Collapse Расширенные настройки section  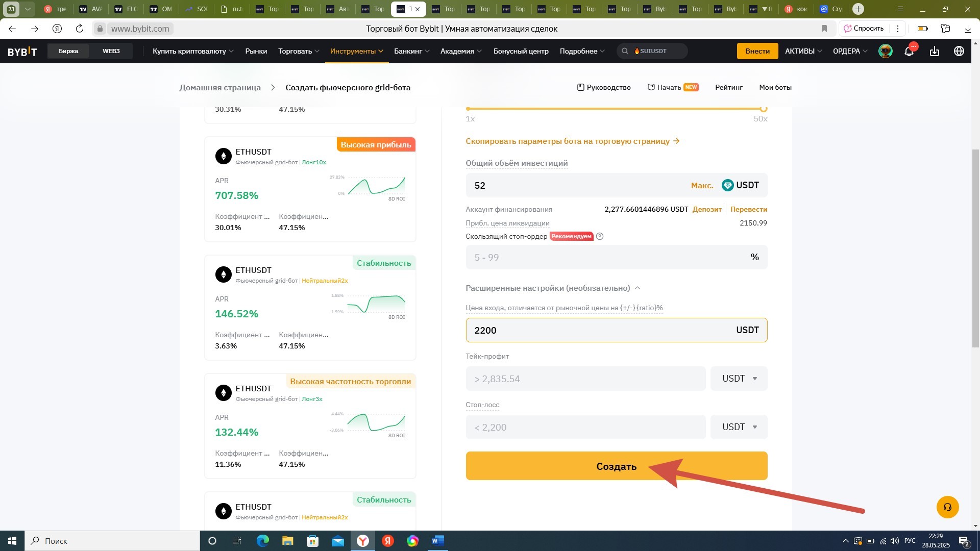(553, 288)
